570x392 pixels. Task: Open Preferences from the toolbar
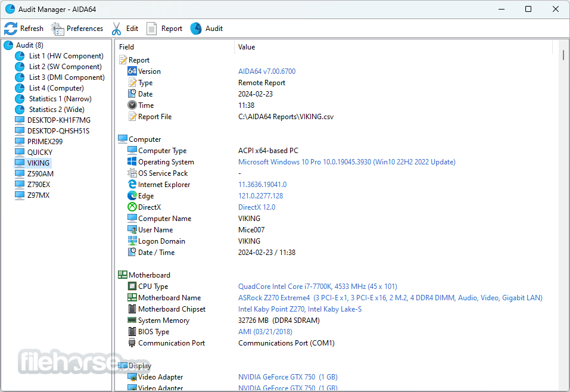coord(77,29)
